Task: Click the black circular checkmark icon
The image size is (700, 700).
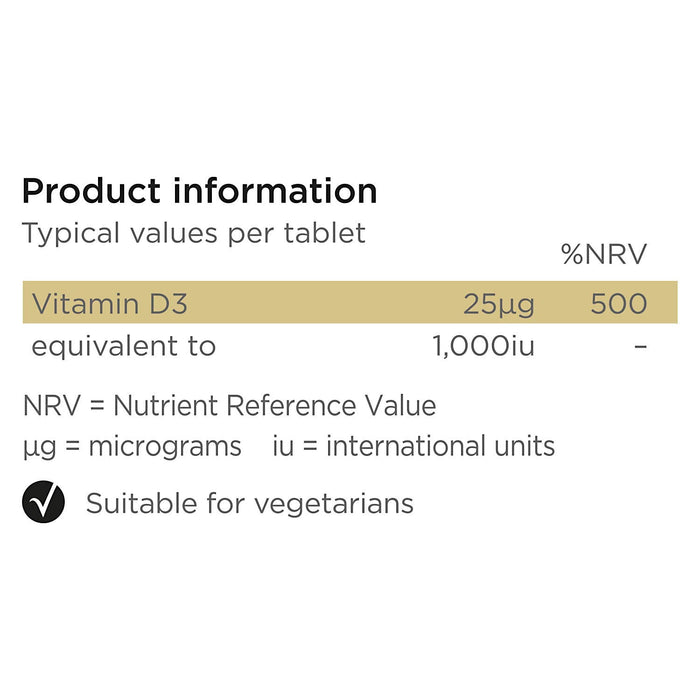Action: pos(43,503)
